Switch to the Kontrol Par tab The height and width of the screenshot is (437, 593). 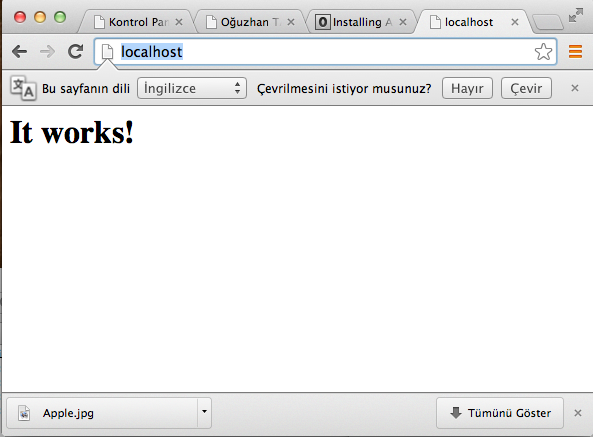138,22
